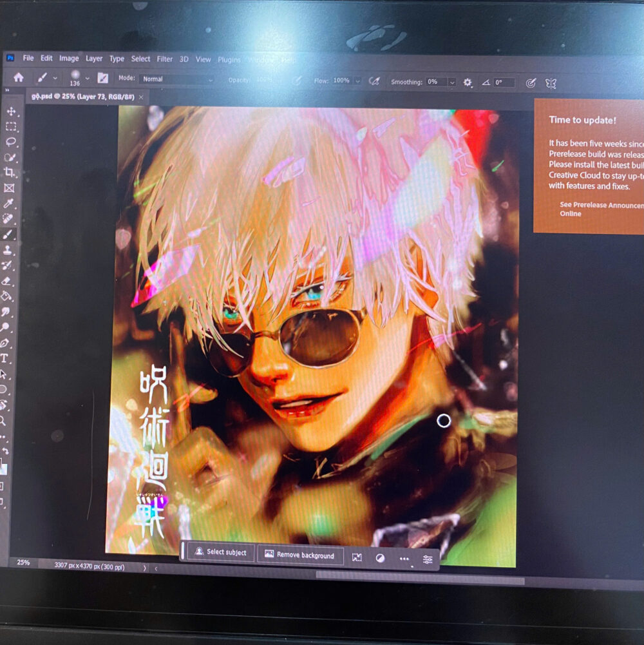Viewport: 644px width, 645px height.
Task: Click the Zoom tool magnifier
Action: pos(3,420)
